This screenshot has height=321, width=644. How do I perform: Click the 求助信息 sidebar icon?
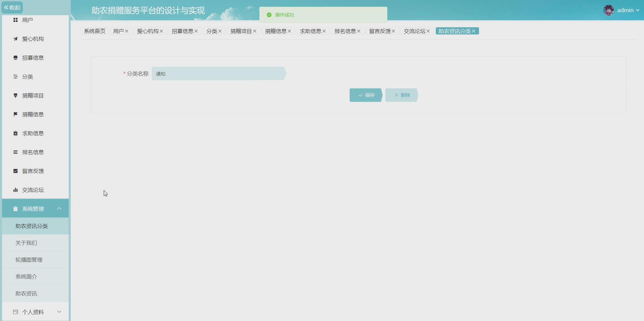(15, 133)
